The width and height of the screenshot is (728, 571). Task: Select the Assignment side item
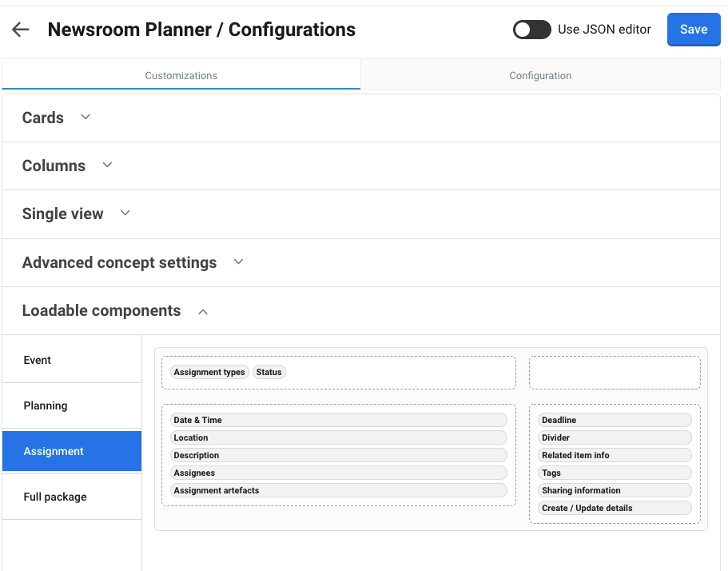pos(54,451)
